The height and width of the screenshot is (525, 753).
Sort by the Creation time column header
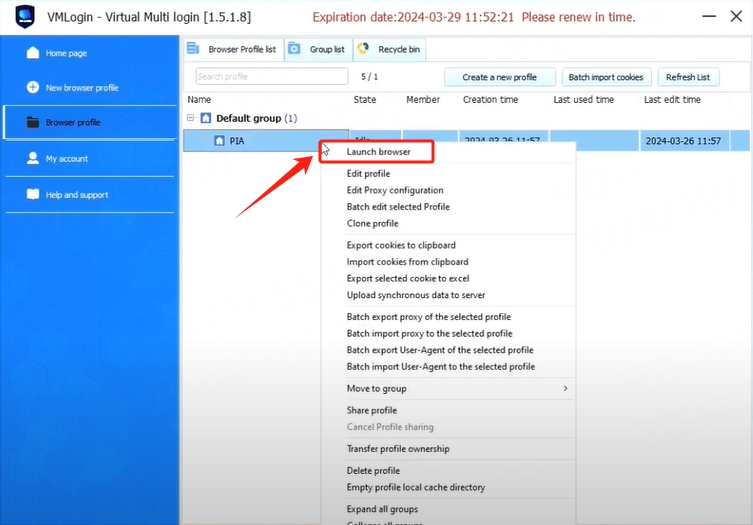click(x=490, y=100)
